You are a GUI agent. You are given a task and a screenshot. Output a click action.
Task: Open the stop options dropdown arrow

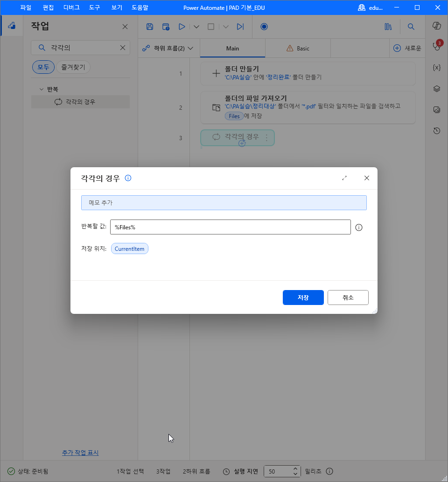pyautogui.click(x=226, y=27)
